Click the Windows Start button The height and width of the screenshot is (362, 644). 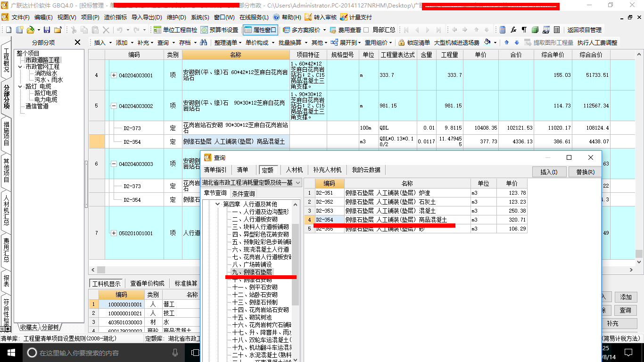(x=11, y=352)
